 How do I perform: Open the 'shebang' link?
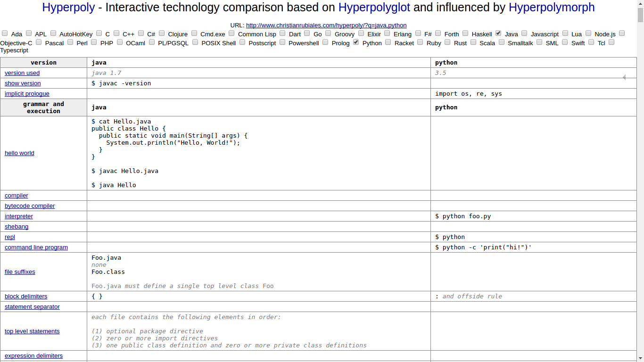point(17,227)
